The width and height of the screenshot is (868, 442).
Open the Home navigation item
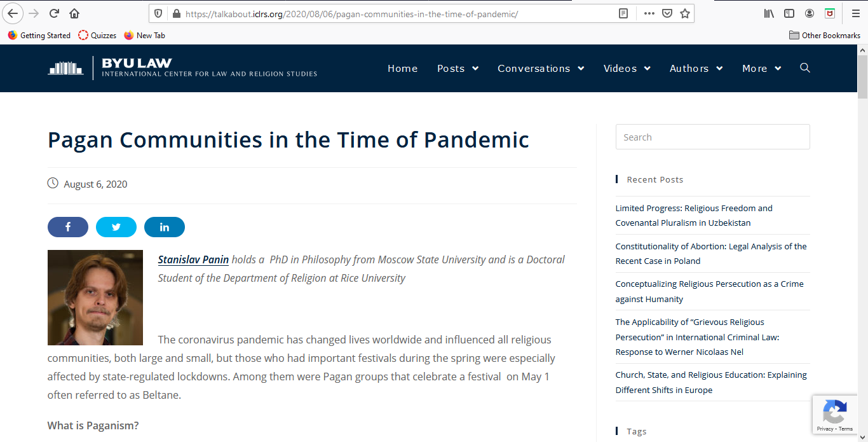[x=402, y=69]
